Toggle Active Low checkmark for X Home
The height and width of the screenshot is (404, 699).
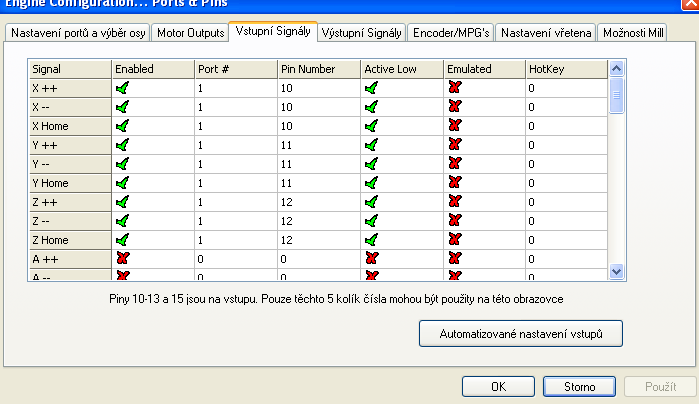(x=372, y=125)
